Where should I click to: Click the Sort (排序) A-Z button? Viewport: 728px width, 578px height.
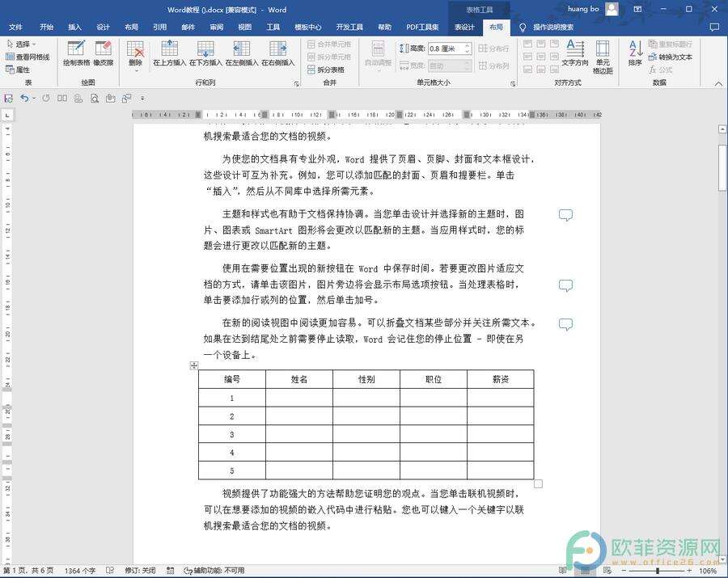click(635, 53)
